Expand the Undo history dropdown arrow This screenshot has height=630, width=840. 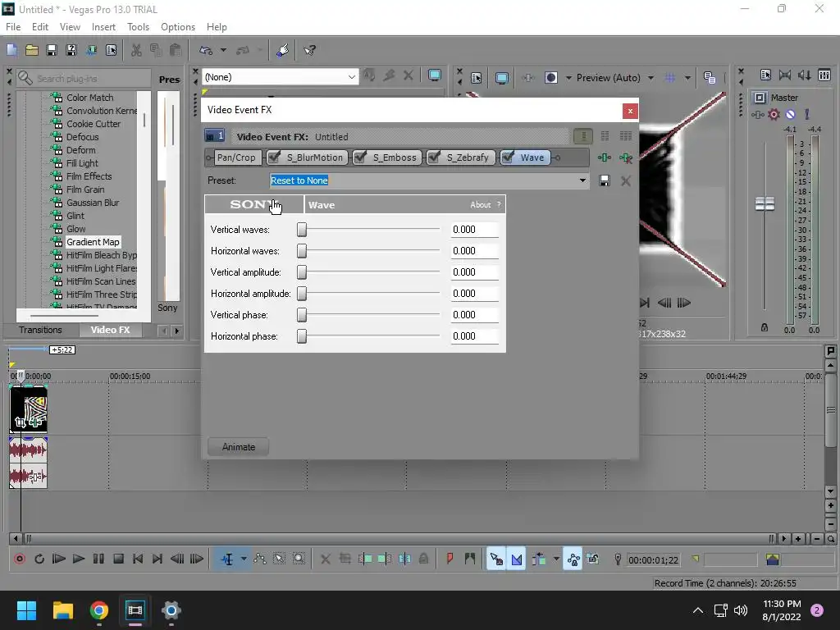tap(223, 50)
